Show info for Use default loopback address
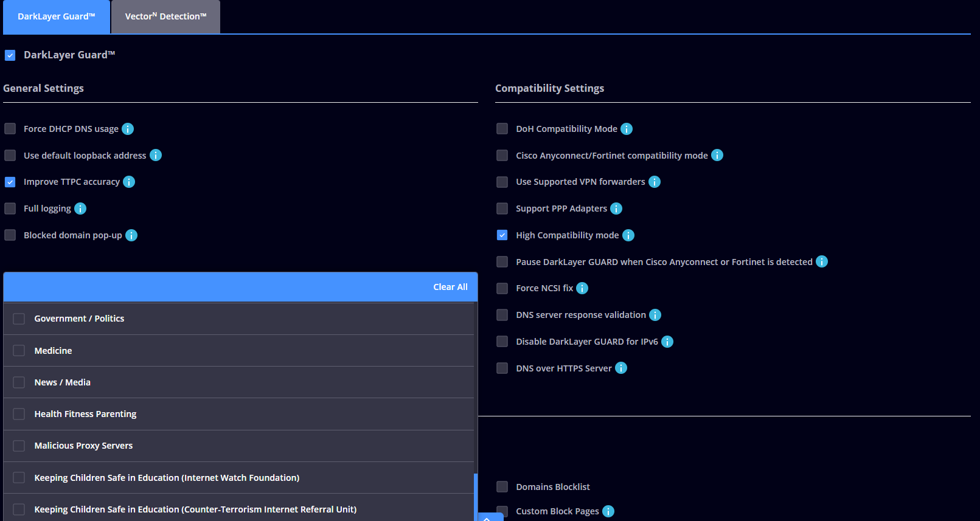 156,155
